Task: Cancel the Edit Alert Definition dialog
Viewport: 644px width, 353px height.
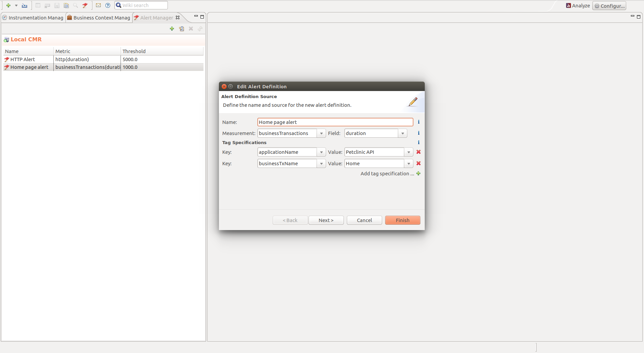Action: 364,220
